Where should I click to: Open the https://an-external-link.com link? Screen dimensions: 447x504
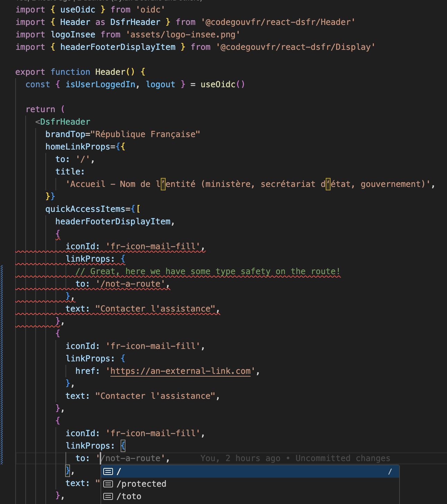point(180,371)
